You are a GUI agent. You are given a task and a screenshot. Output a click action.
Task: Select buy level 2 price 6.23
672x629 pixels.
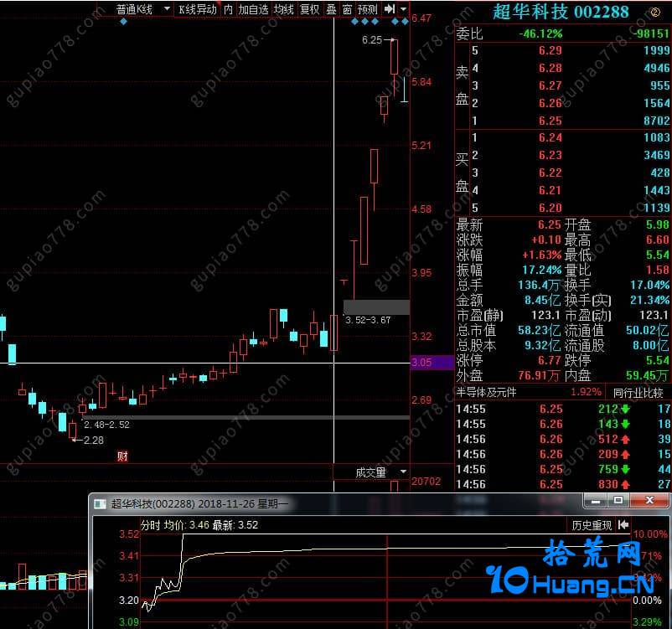pyautogui.click(x=551, y=155)
